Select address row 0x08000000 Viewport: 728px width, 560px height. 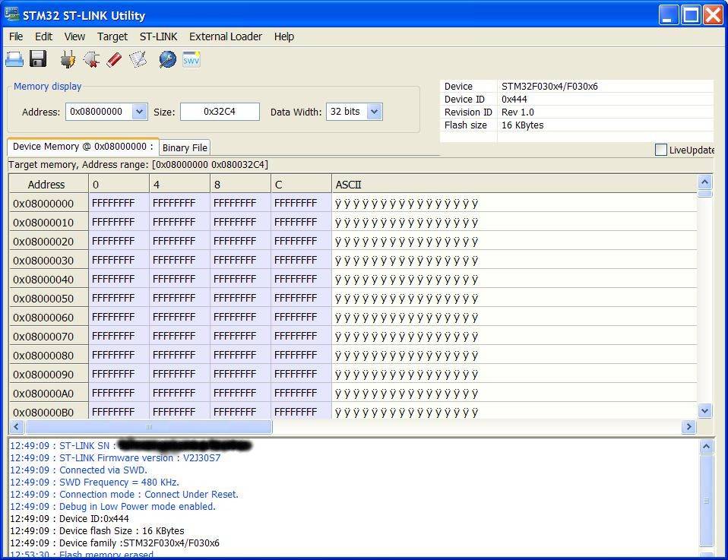(x=49, y=204)
